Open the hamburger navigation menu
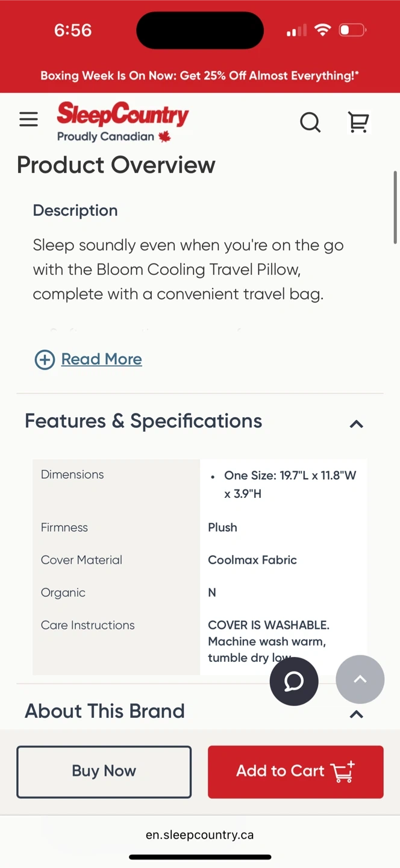 [28, 119]
